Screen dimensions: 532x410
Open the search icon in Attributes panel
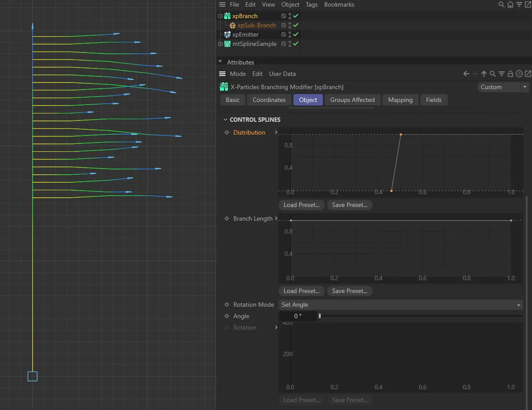tap(493, 74)
